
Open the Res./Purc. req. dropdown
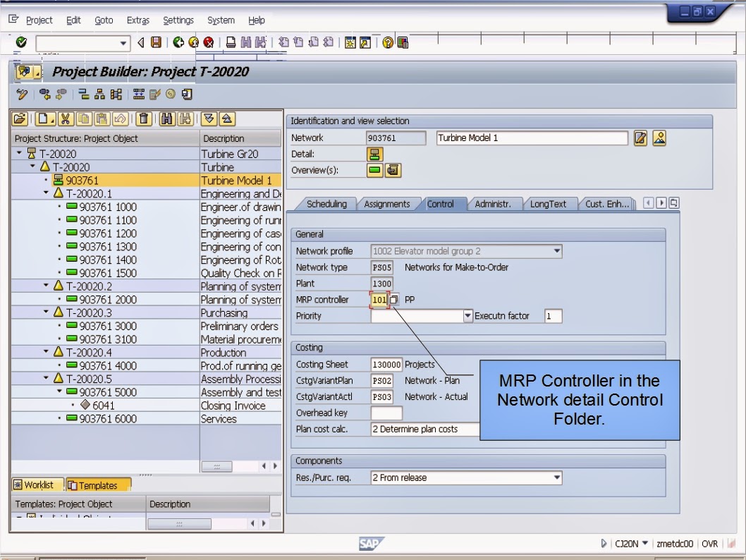pos(558,477)
